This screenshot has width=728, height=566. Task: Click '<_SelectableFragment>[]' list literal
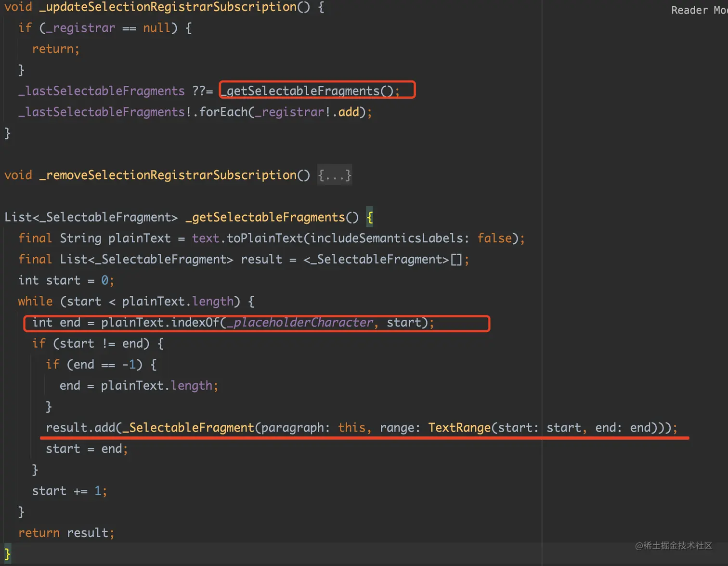pos(383,260)
